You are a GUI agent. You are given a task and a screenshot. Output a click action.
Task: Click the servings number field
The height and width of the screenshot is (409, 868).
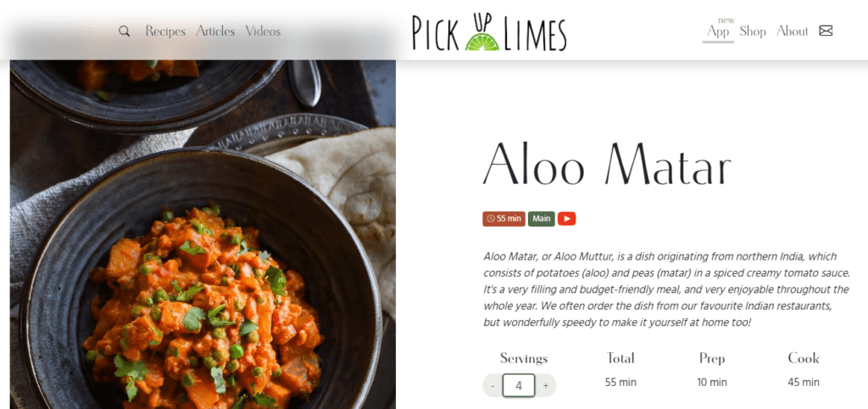tap(519, 386)
